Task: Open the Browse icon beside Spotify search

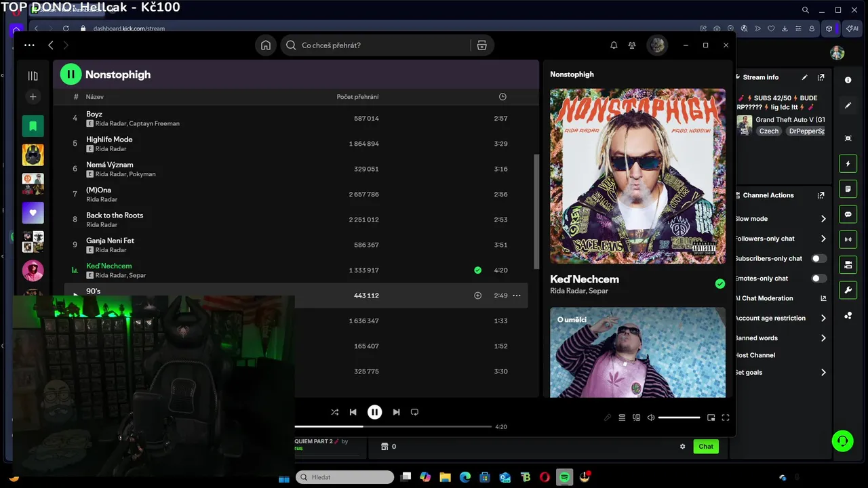Action: tap(481, 45)
